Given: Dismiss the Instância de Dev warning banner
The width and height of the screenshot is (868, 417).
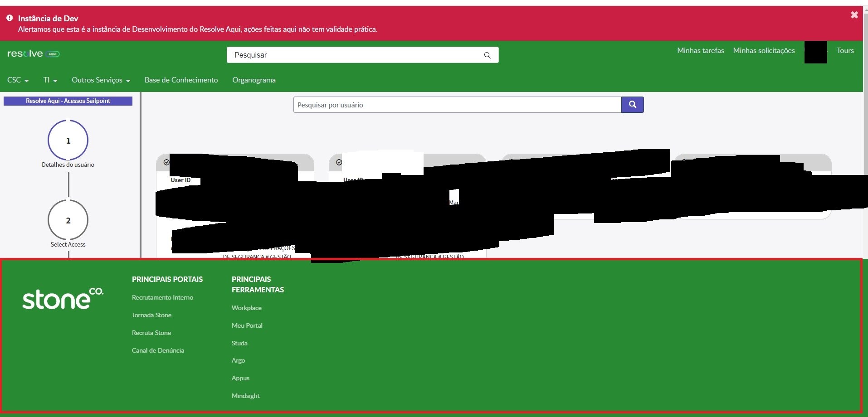Looking at the screenshot, I should point(854,15).
